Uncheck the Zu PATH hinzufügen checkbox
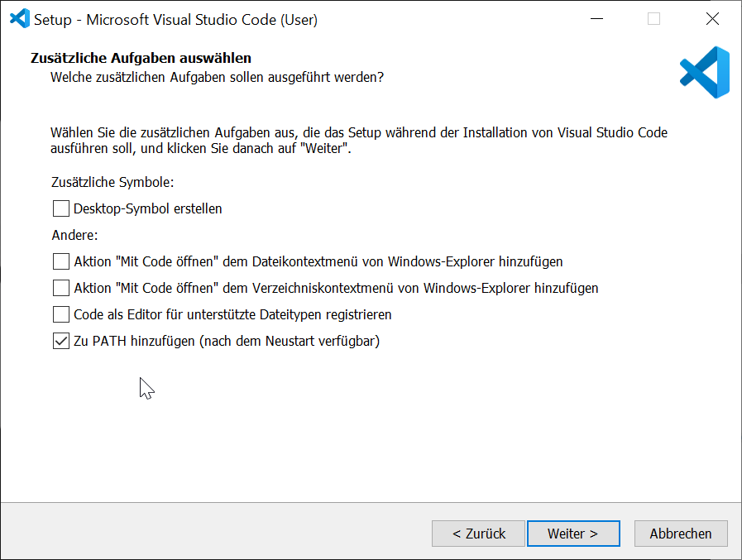This screenshot has height=560, width=742. (61, 341)
